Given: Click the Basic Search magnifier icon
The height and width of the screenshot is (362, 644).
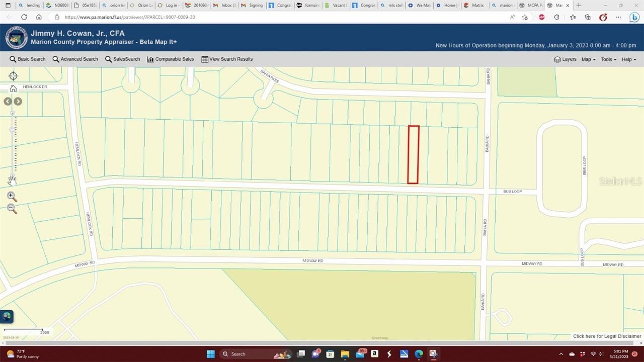Looking at the screenshot, I should [13, 59].
